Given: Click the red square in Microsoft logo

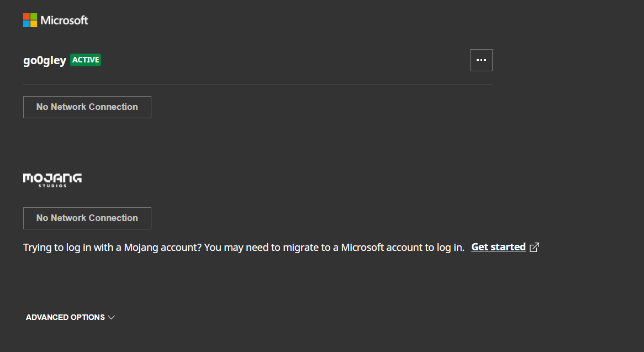Looking at the screenshot, I should click(27, 17).
